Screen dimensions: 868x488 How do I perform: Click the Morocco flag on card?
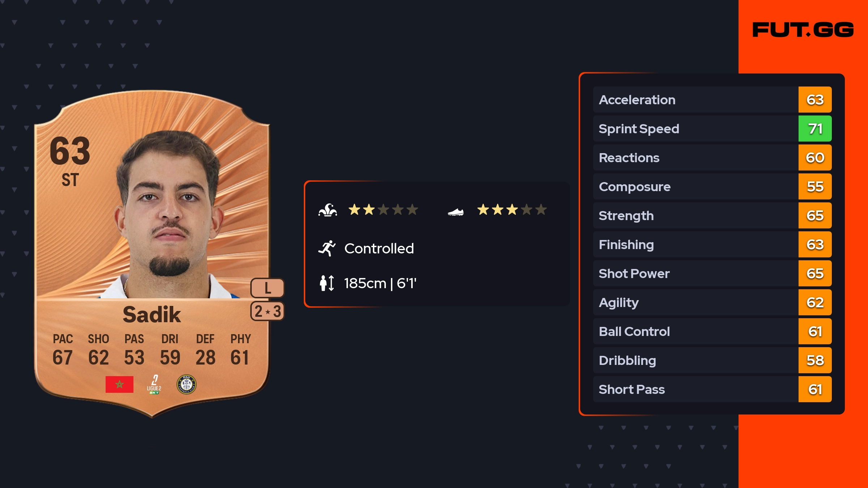click(119, 384)
